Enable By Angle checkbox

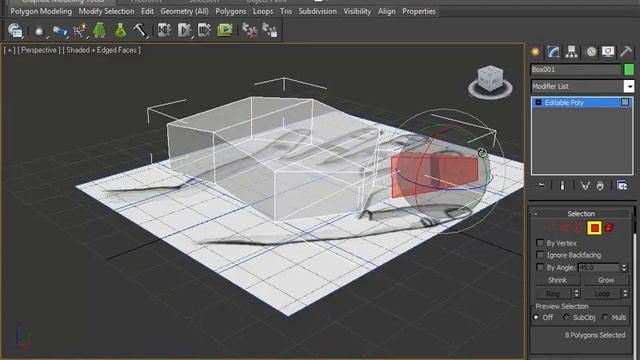pyautogui.click(x=540, y=267)
